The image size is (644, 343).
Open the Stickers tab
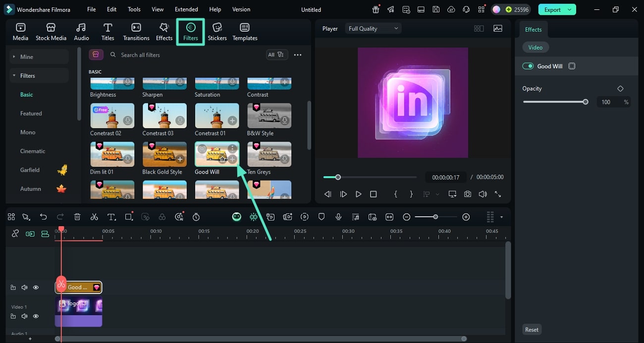[x=217, y=32]
